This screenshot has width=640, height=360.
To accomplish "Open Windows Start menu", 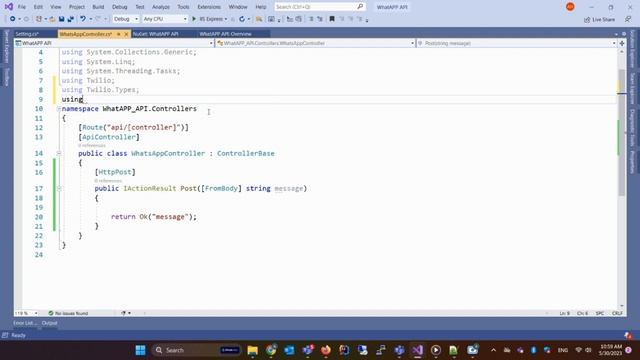I will click(x=140, y=350).
